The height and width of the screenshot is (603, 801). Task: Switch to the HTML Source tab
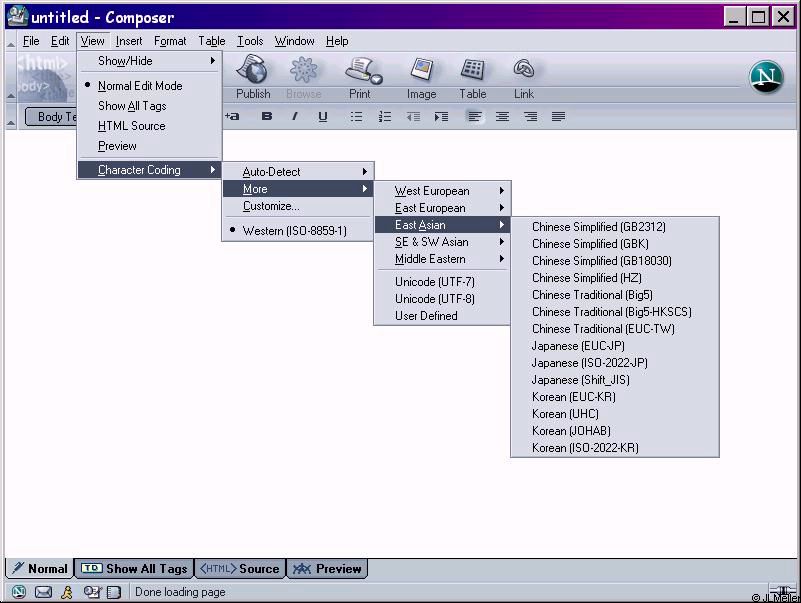pos(240,568)
